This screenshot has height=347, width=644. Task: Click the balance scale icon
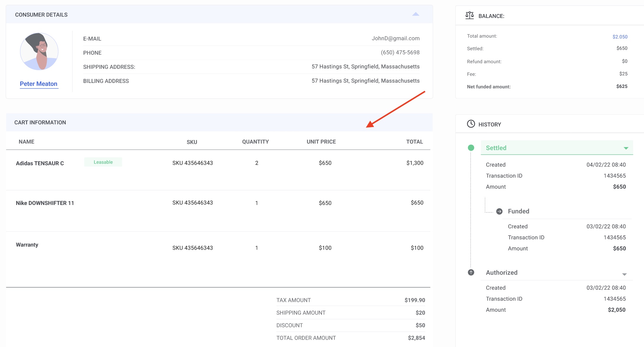pos(469,15)
